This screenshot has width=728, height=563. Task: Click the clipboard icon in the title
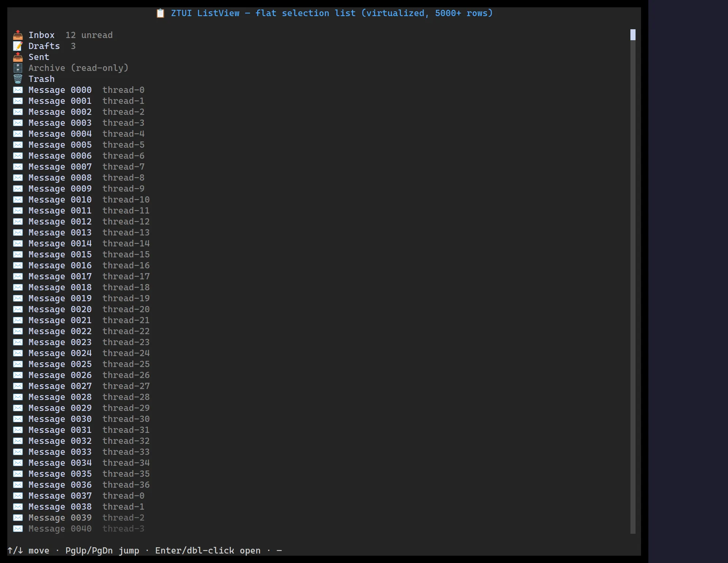(160, 13)
